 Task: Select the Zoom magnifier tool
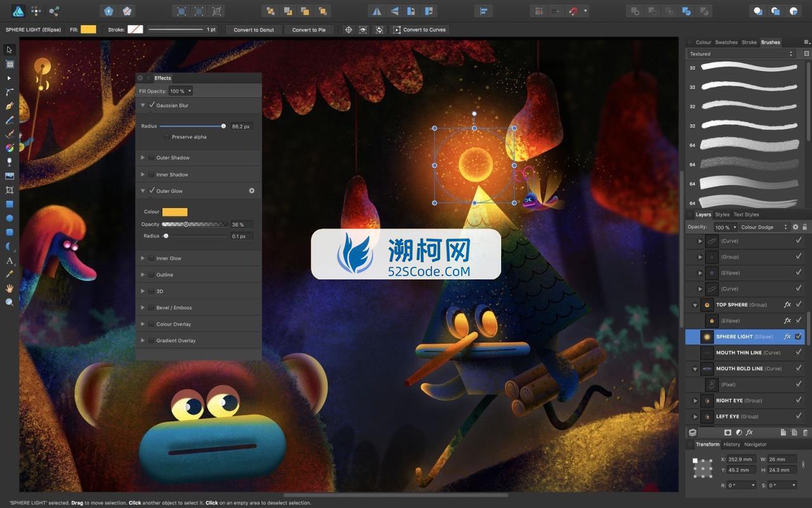click(x=10, y=302)
